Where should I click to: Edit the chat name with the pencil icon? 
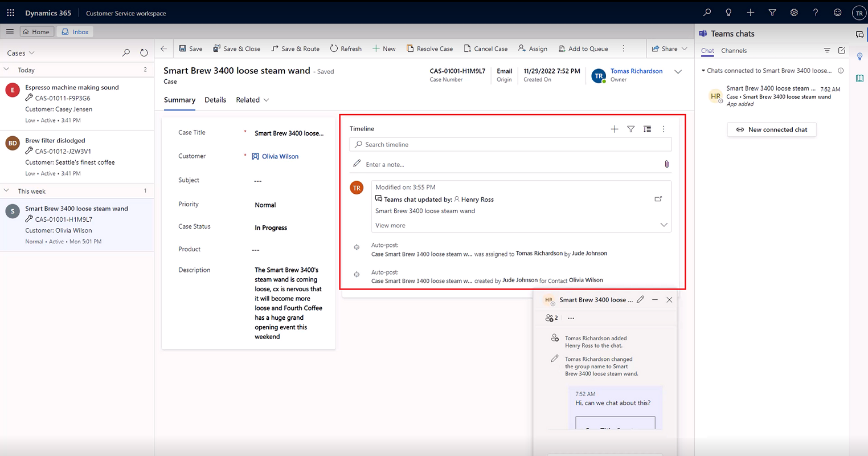tap(640, 299)
